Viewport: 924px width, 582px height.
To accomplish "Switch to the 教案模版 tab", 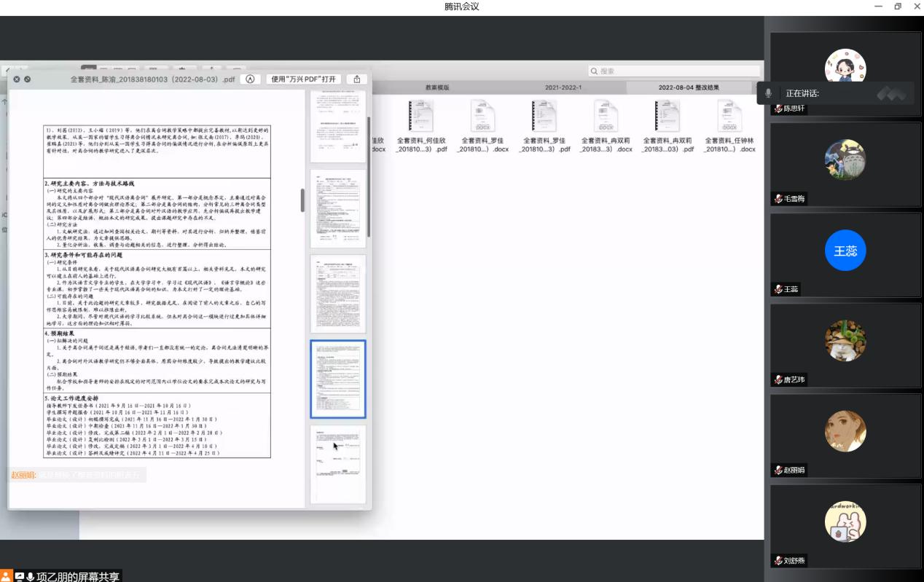I will pos(437,87).
